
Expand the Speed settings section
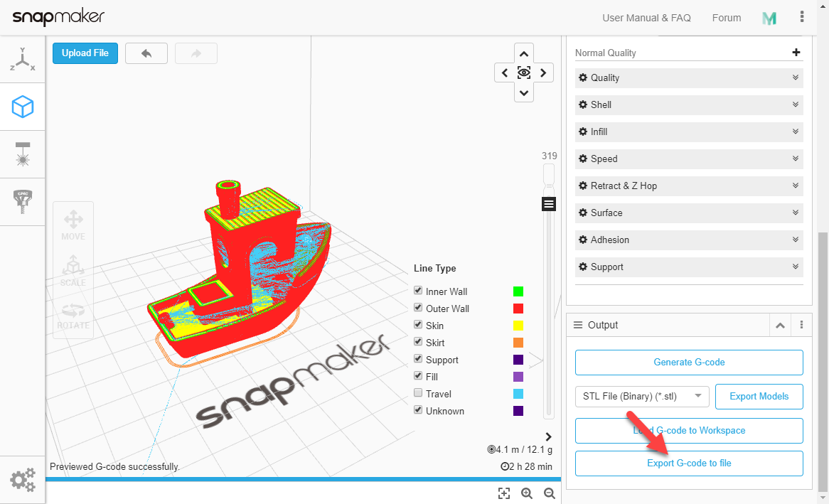pyautogui.click(x=689, y=159)
